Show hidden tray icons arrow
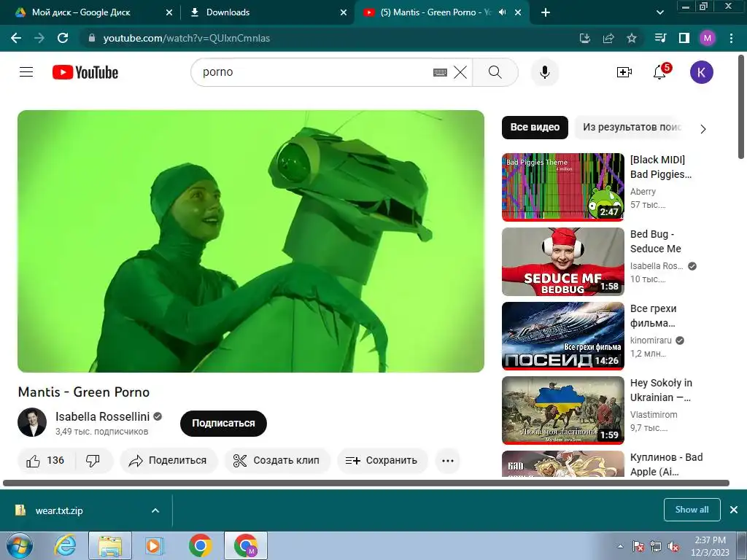747x560 pixels. [620, 546]
